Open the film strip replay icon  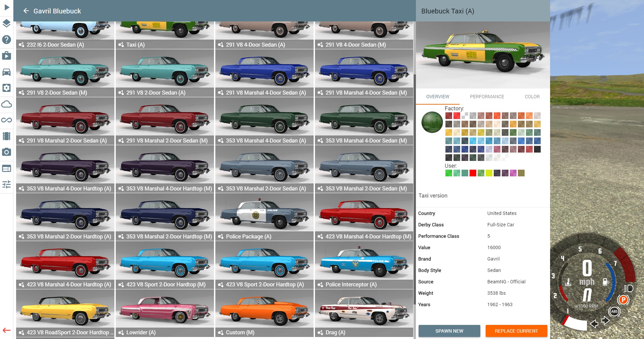pyautogui.click(x=7, y=136)
